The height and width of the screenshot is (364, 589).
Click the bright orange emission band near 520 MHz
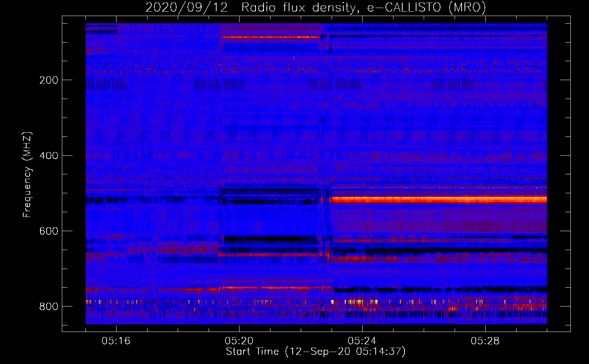(x=439, y=199)
